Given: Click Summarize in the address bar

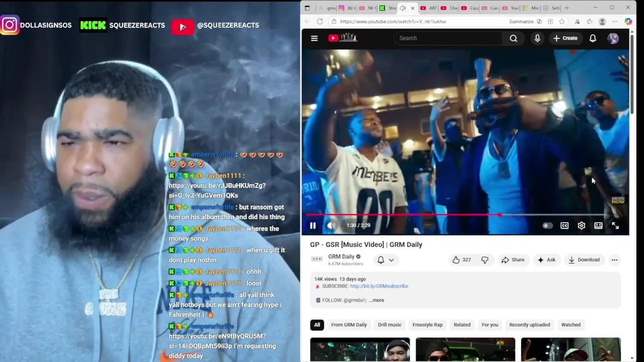Looking at the screenshot, I should tap(521, 22).
